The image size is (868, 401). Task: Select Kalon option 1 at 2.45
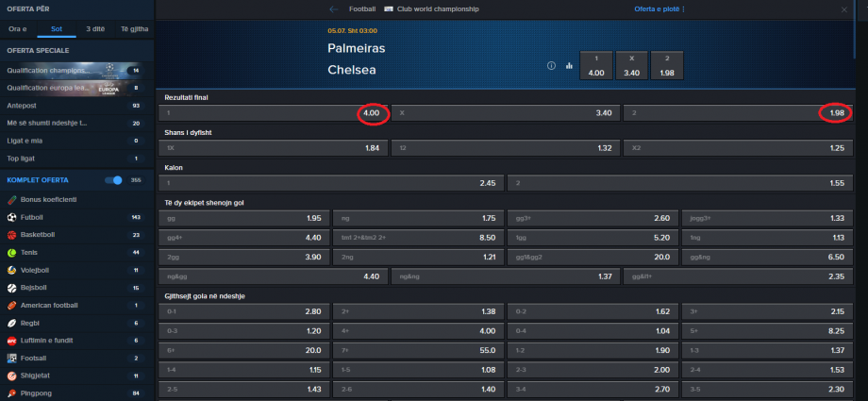point(331,183)
